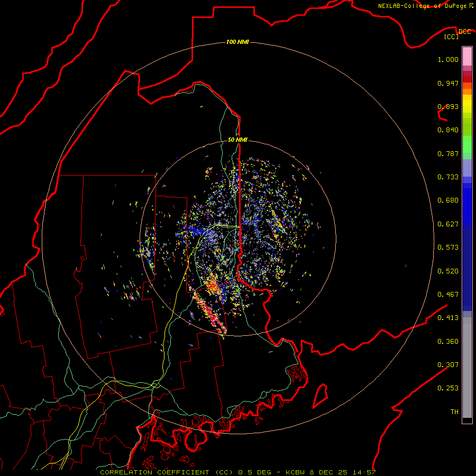The image size is (476, 476).
Task: Select the gray band of the color bar
Action: (467, 368)
